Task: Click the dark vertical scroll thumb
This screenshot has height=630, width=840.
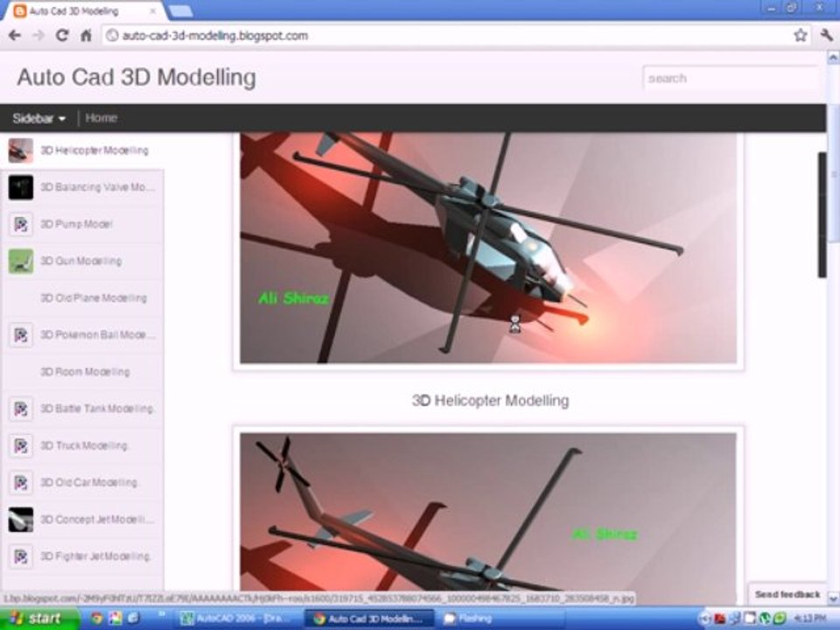Action: 822,215
